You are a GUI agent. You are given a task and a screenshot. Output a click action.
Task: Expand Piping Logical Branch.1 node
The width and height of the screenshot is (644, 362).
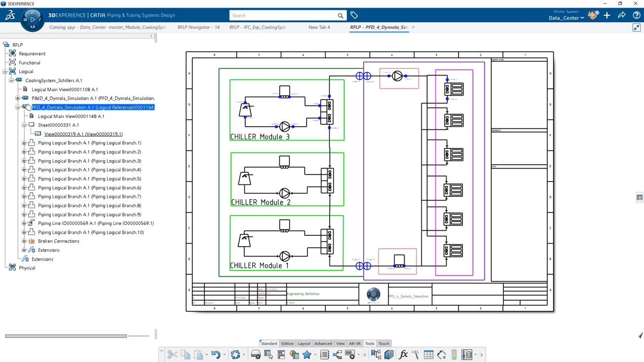click(24, 143)
